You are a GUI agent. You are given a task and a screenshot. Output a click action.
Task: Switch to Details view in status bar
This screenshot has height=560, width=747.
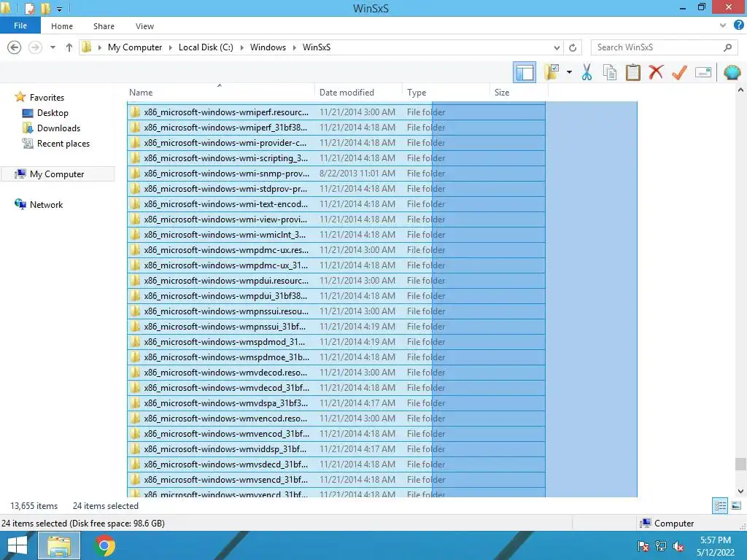(720, 506)
